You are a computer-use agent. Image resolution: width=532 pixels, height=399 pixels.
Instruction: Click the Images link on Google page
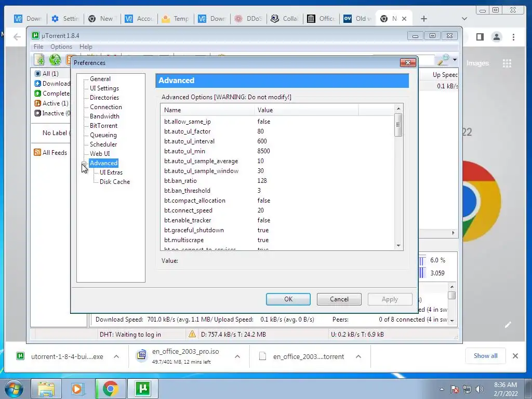[x=477, y=63]
